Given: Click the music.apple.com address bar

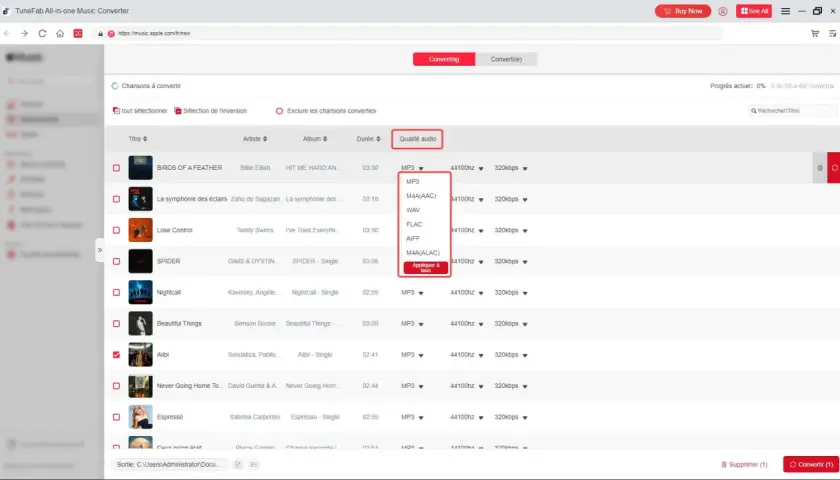Looking at the screenshot, I should tap(407, 33).
